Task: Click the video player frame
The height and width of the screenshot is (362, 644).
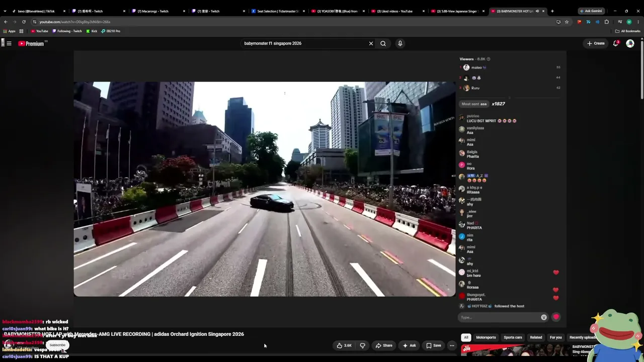Action: [265, 189]
